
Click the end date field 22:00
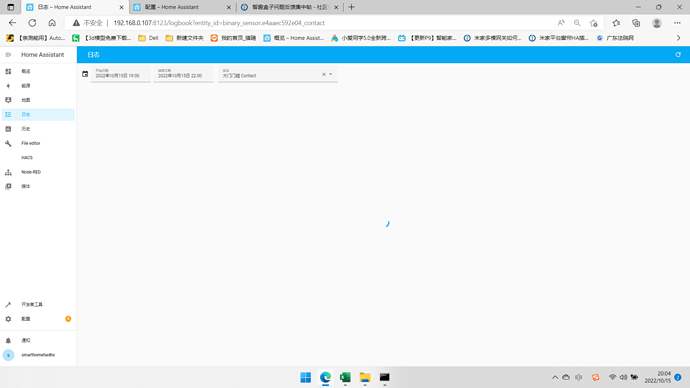coord(183,74)
